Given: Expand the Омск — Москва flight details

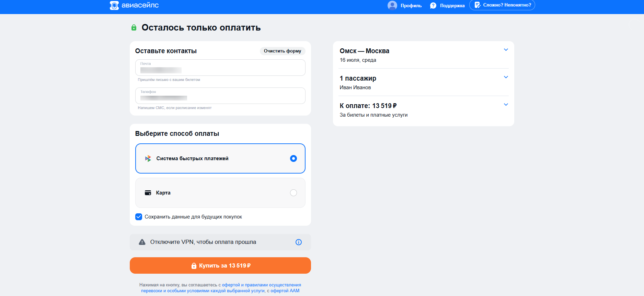Looking at the screenshot, I should coord(506,50).
